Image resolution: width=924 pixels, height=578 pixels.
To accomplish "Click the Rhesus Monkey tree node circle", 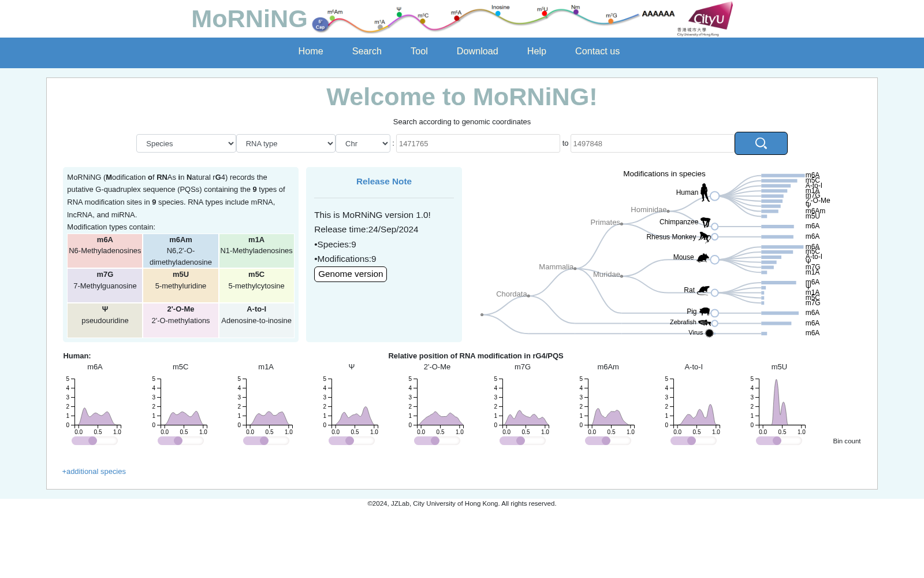I will (715, 237).
